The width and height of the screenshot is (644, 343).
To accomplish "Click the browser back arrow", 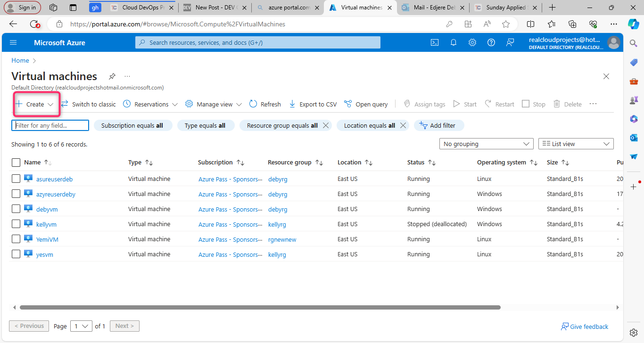I will (x=13, y=24).
